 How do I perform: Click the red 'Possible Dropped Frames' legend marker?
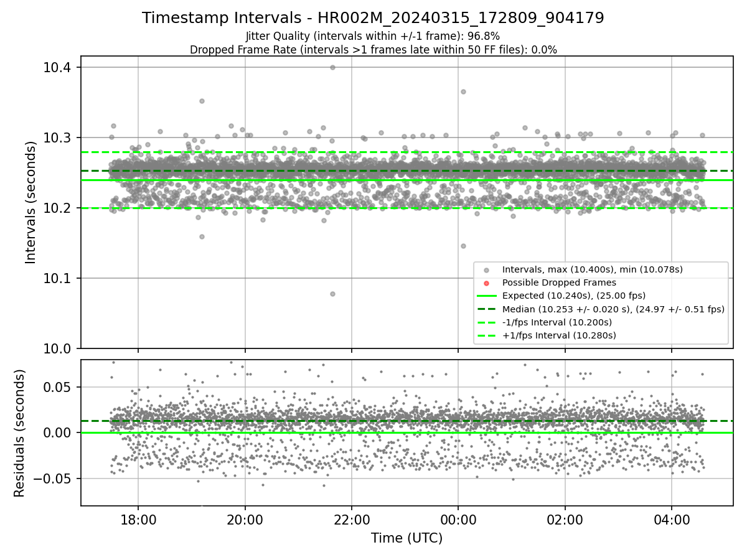click(486, 283)
